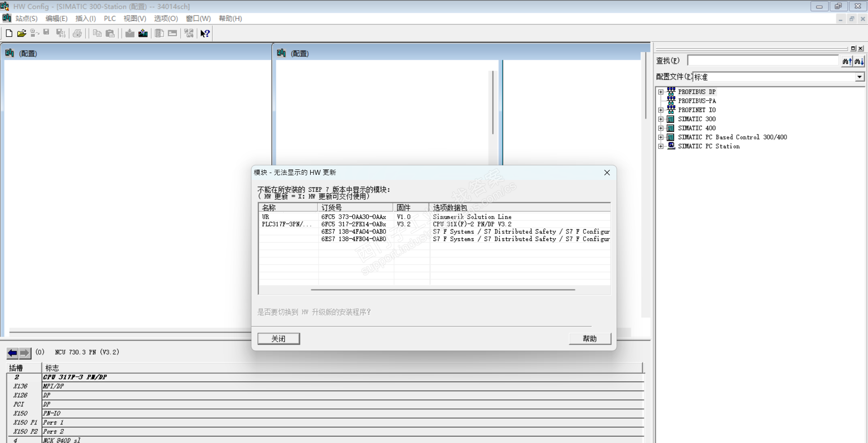Image resolution: width=868 pixels, height=443 pixels.
Task: Expand the SIMATIC 300 catalog node
Action: (x=661, y=119)
